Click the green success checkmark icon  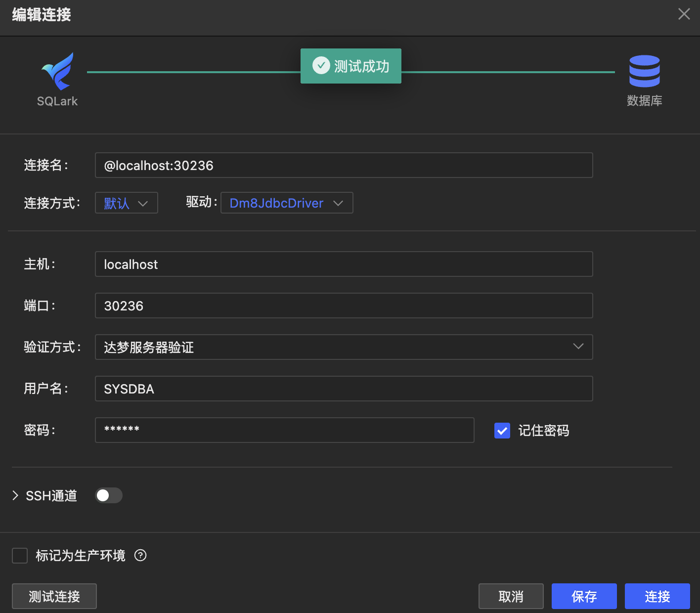click(321, 65)
